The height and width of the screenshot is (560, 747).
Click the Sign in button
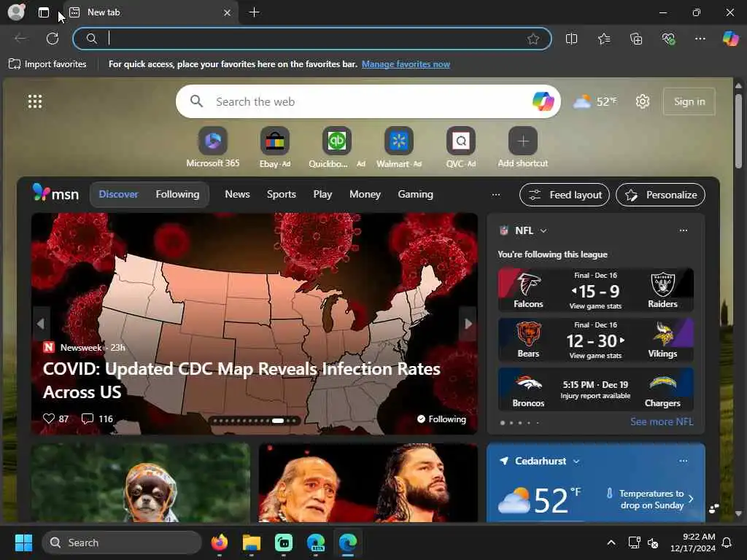[x=689, y=101]
